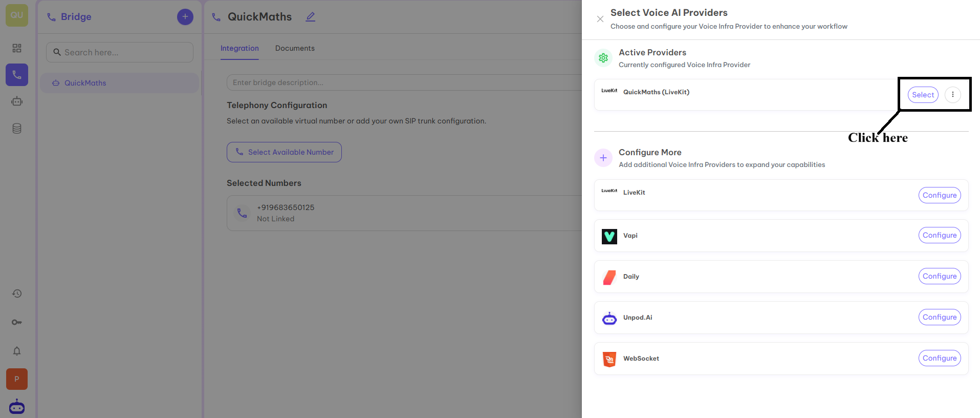The image size is (980, 418).
Task: Configure the LiveKit provider
Action: click(x=940, y=195)
